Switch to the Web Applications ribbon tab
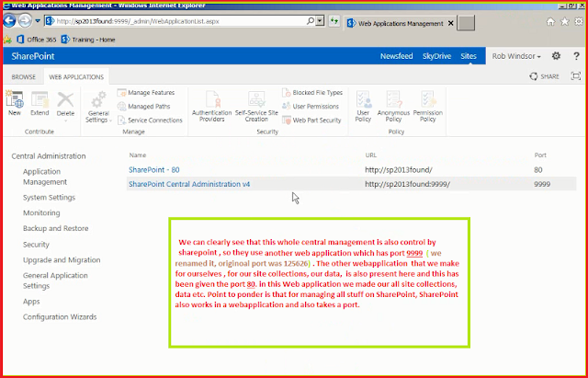 coord(76,76)
